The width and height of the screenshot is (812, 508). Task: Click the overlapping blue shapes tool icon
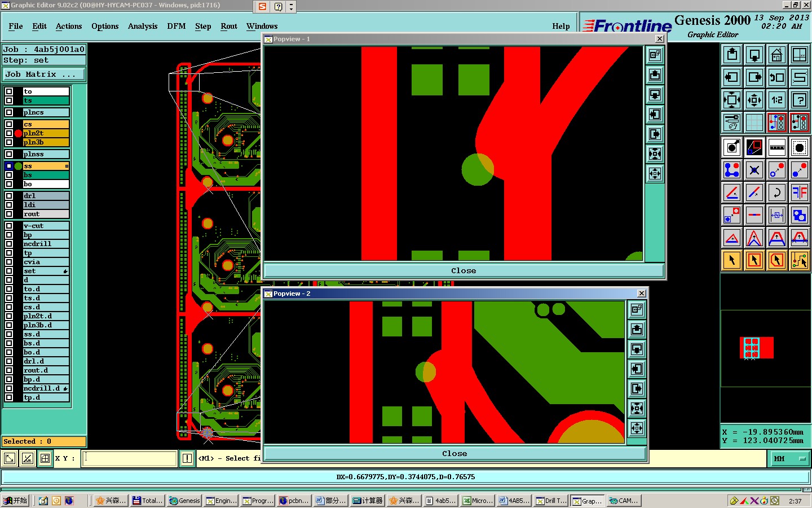pos(800,215)
